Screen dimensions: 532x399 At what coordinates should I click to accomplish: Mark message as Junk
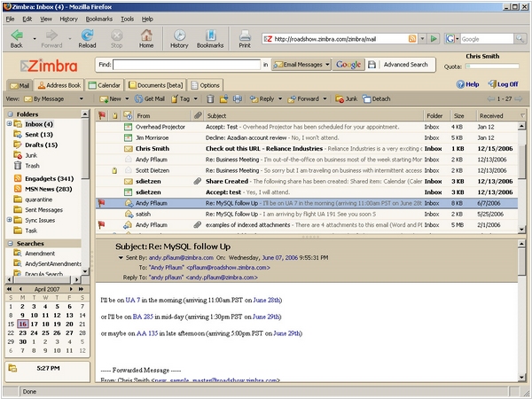click(x=346, y=98)
